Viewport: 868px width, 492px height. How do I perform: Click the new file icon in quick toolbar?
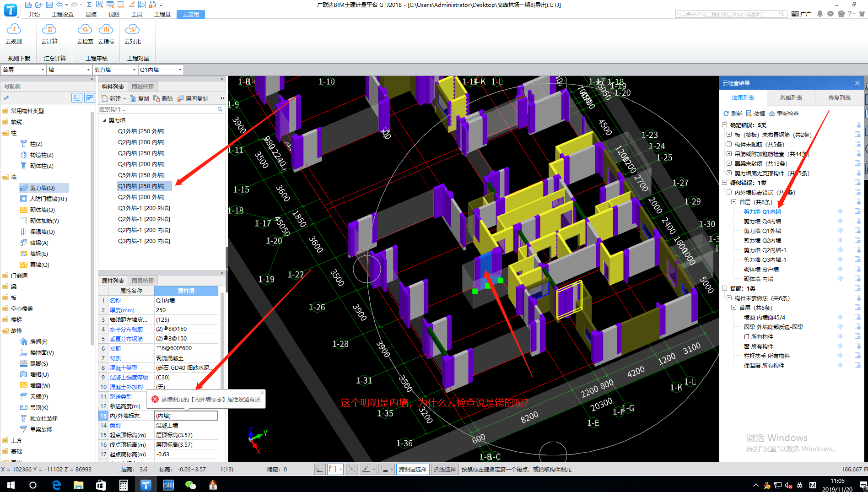(28, 5)
